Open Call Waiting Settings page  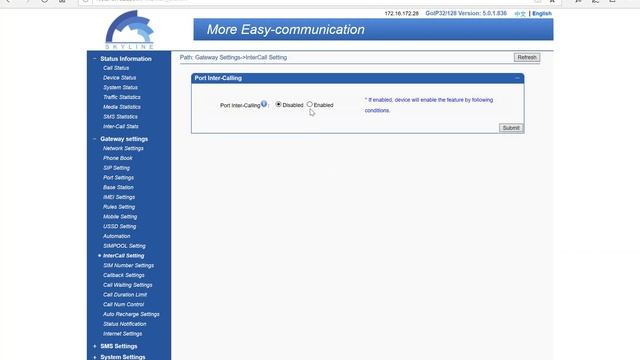coord(128,285)
